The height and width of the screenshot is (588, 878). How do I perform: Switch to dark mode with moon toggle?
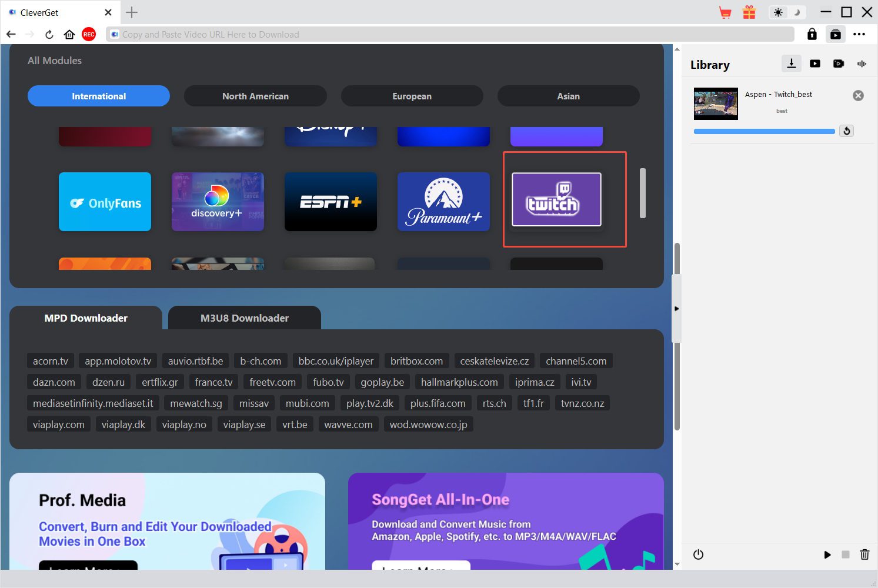[x=797, y=12]
